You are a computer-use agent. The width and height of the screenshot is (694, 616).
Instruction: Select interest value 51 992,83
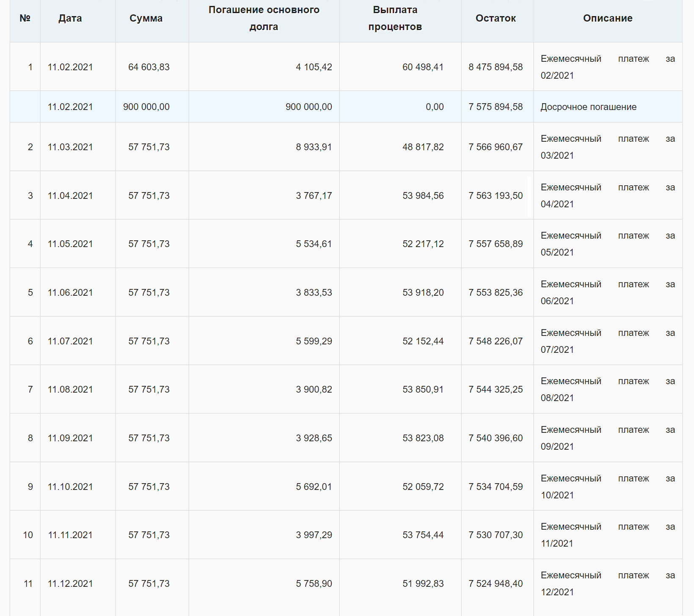(x=423, y=583)
